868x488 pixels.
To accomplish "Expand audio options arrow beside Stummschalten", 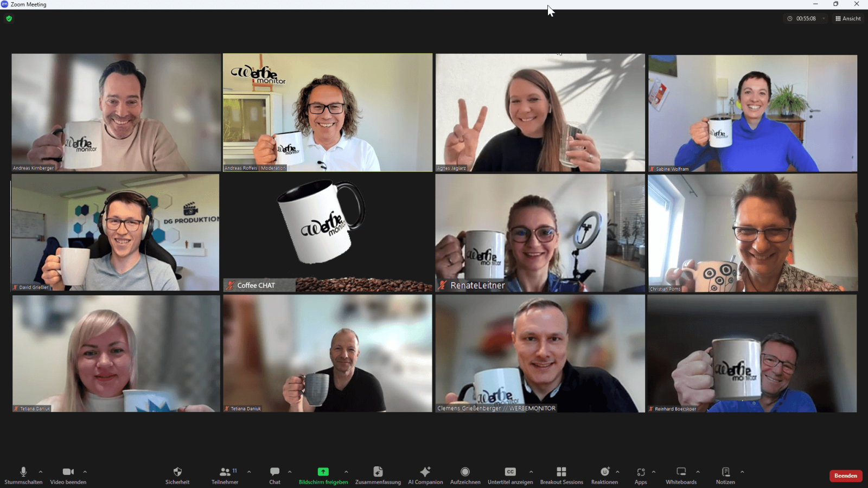I will 41,472.
